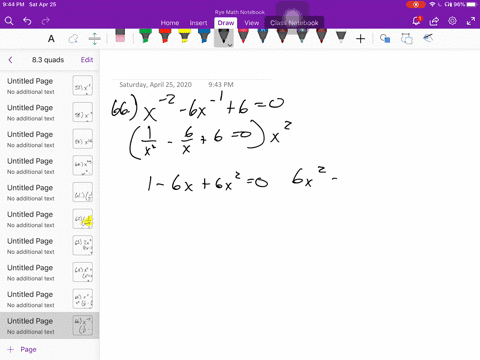480x360 pixels.
Task: Go back using sidebar chevron
Action: point(10,60)
